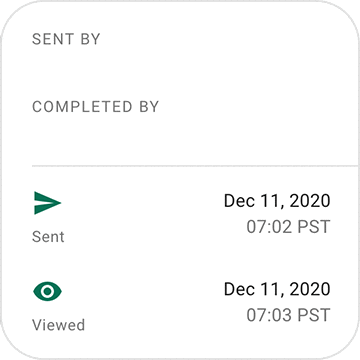
Task: Click the Viewed label under the eye icon
Action: (58, 325)
